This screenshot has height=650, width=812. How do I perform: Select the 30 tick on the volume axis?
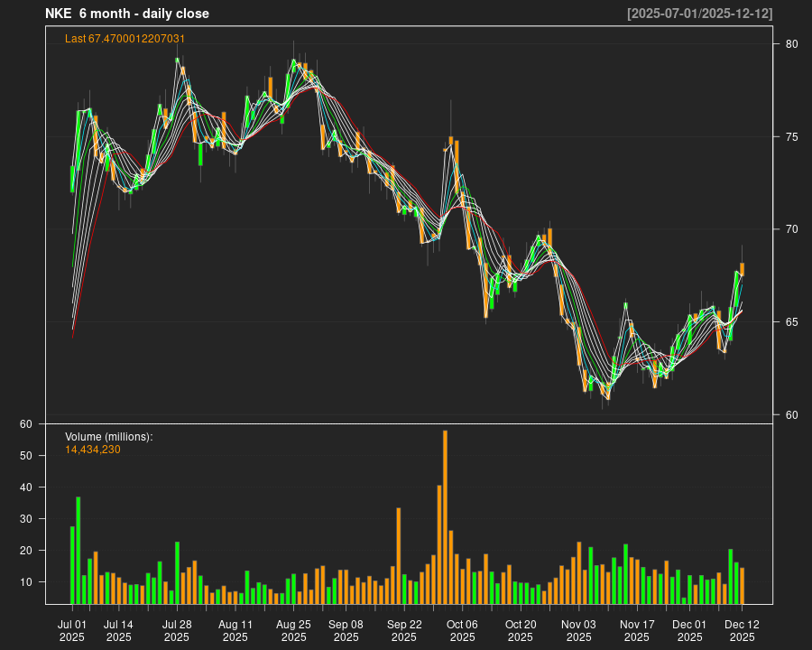[25, 519]
